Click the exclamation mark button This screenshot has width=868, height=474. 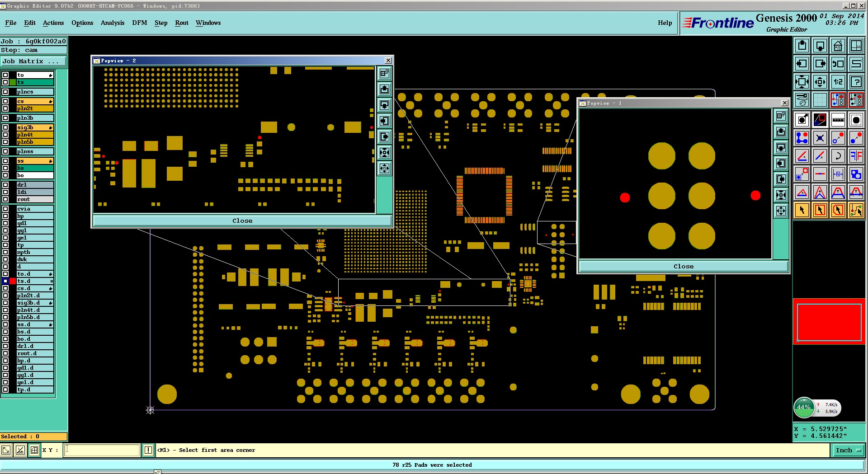coord(148,450)
